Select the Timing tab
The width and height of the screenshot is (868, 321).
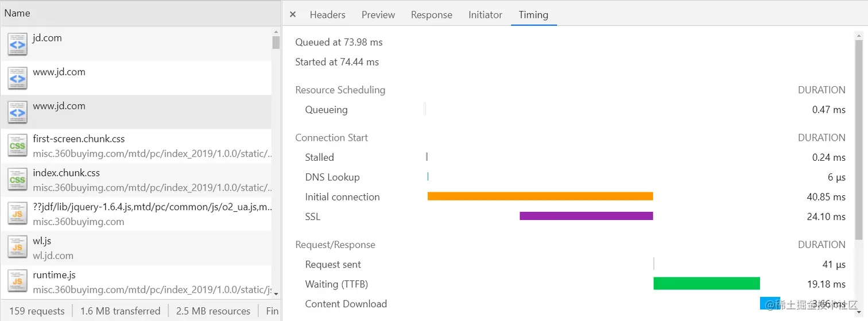click(533, 15)
